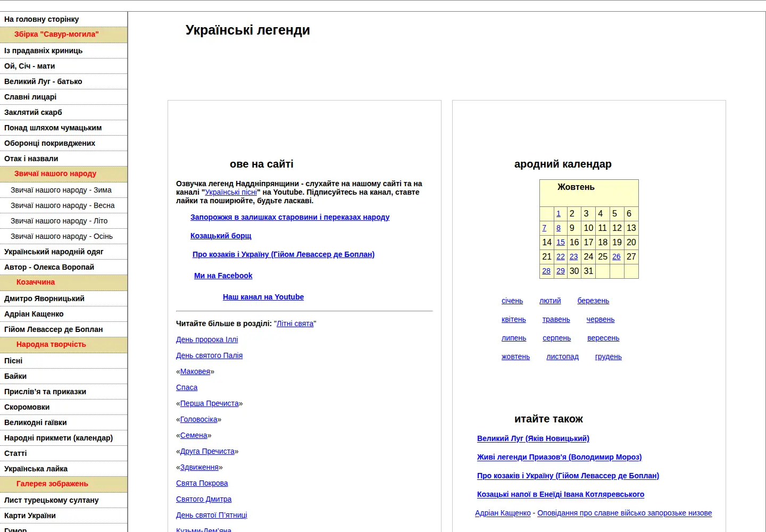
Task: Select day 29 in the Жовтень calendar
Action: [x=561, y=271]
